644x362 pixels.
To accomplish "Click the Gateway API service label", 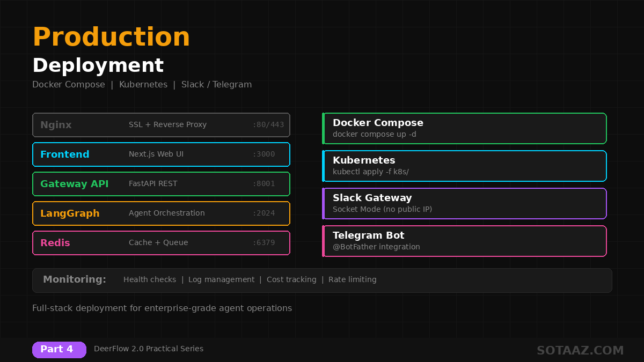I will point(75,184).
